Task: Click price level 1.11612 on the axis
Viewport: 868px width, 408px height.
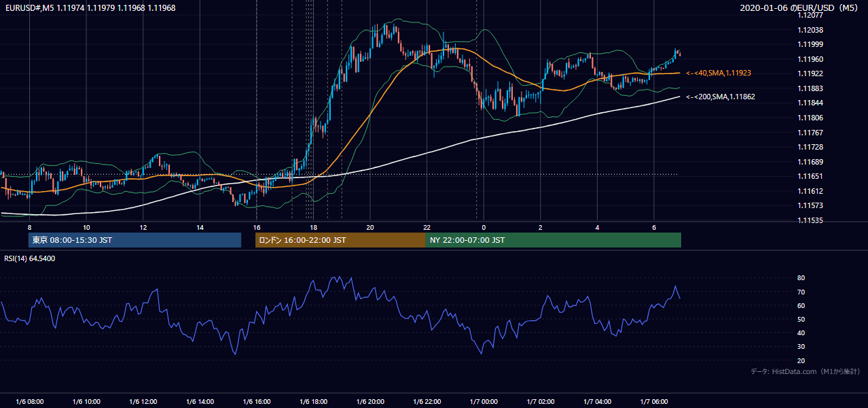Action: click(x=810, y=191)
